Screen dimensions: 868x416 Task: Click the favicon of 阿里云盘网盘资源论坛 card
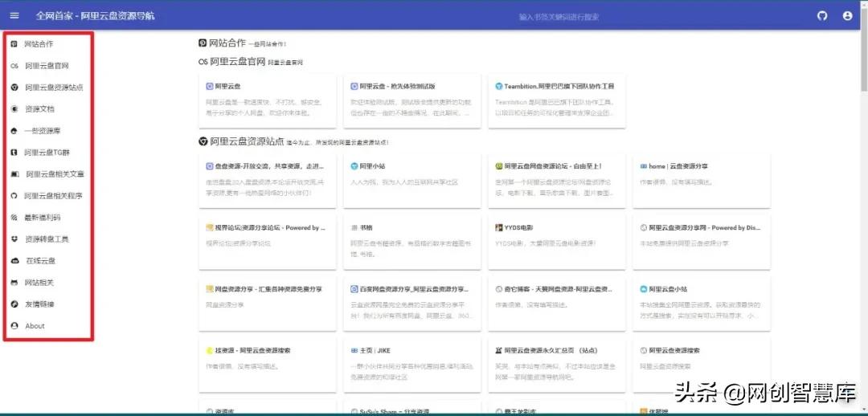(x=498, y=166)
